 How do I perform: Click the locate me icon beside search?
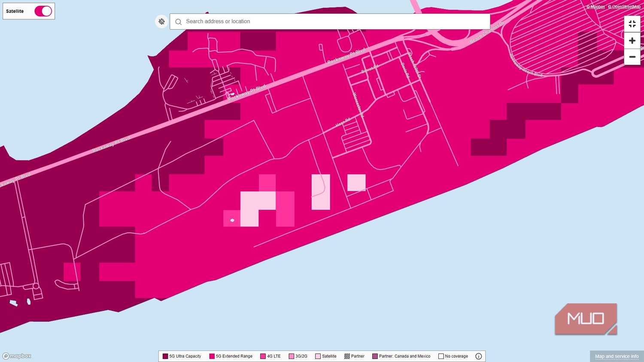(161, 21)
